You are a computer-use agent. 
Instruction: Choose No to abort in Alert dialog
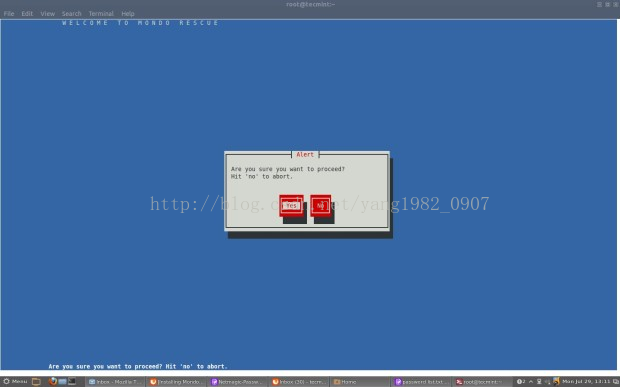point(320,206)
